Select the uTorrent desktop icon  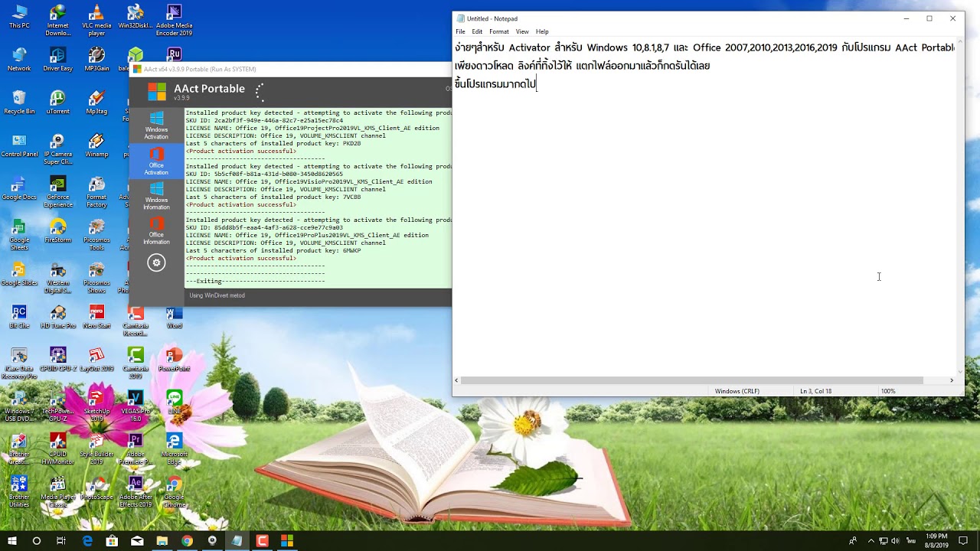pos(57,103)
